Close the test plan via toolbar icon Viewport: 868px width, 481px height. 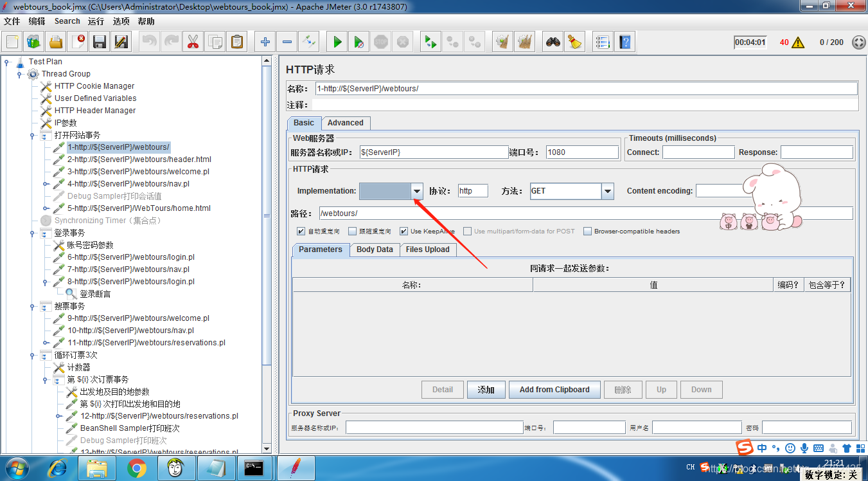[x=78, y=42]
